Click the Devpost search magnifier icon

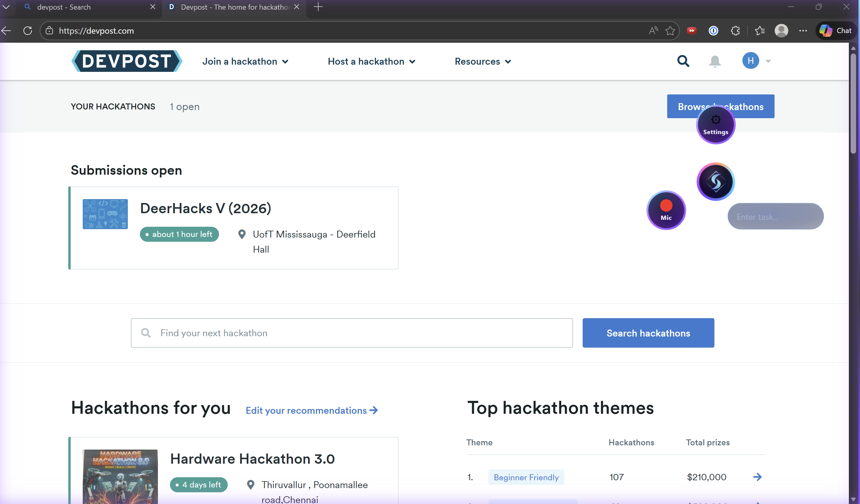[x=683, y=61]
